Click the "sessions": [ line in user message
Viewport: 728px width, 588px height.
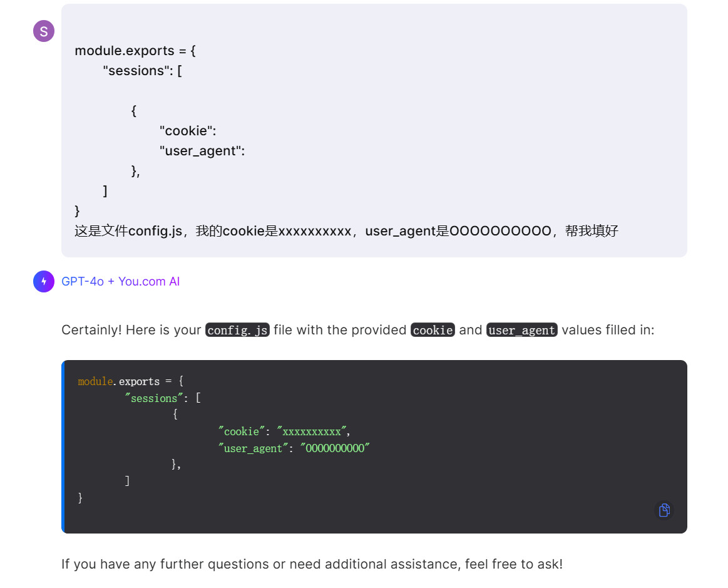[x=142, y=71]
